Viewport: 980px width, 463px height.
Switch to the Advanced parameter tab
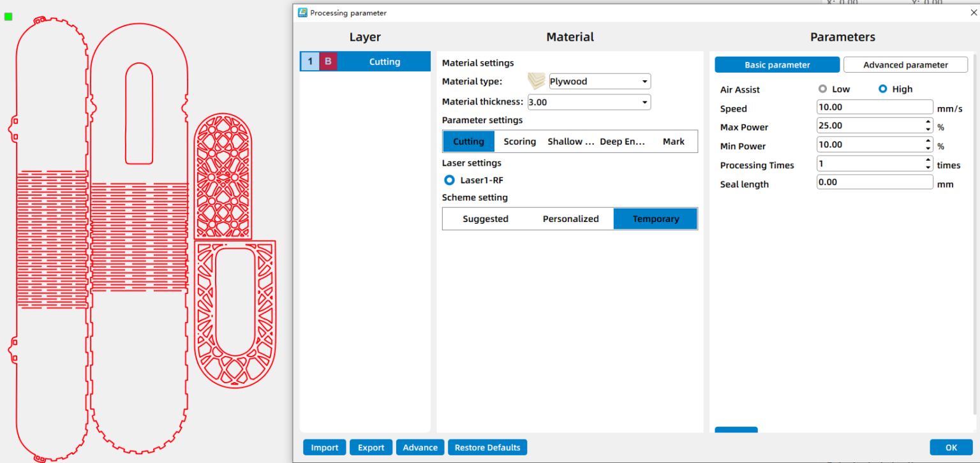tap(905, 65)
